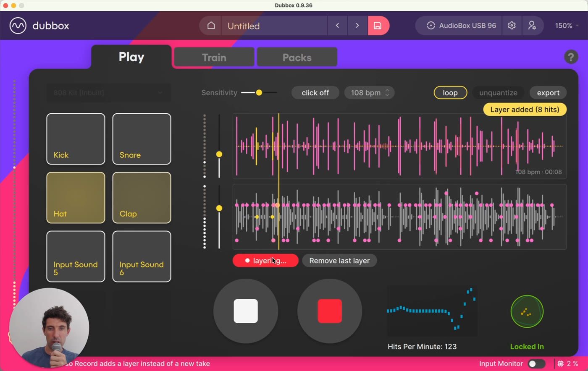Trigger the Input Sound 6 pad
The image size is (588, 371).
[x=142, y=256]
